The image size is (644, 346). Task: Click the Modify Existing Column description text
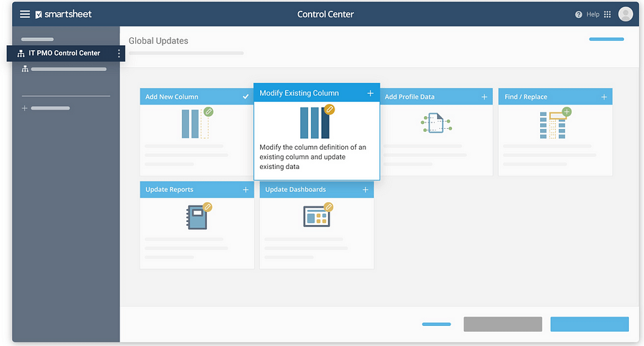point(312,157)
